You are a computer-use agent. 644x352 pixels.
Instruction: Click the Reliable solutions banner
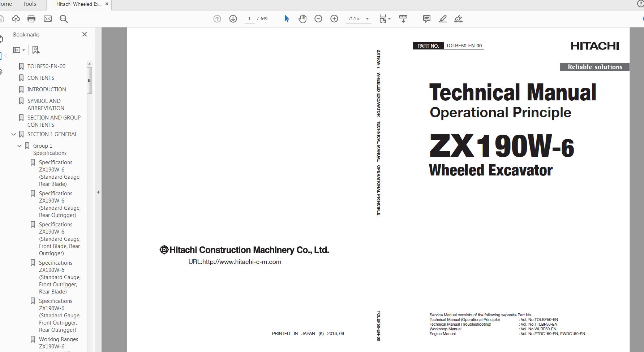(595, 67)
